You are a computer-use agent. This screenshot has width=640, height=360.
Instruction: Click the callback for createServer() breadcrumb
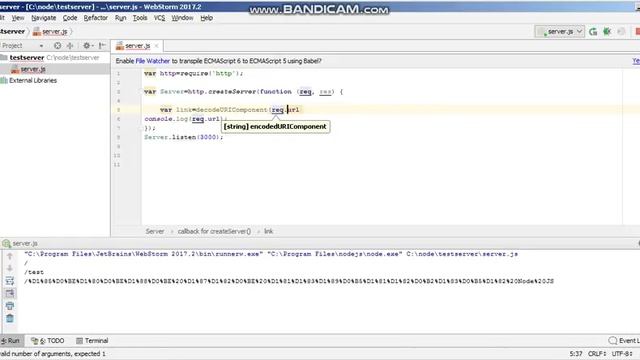(214, 231)
